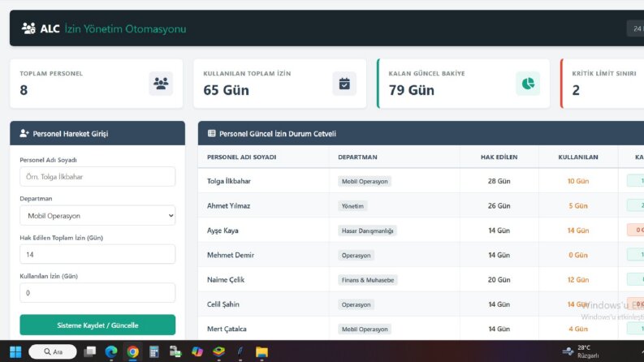Click the user-plus icon in the Personel Hareket Girişi header
The height and width of the screenshot is (362, 644).
(x=24, y=133)
